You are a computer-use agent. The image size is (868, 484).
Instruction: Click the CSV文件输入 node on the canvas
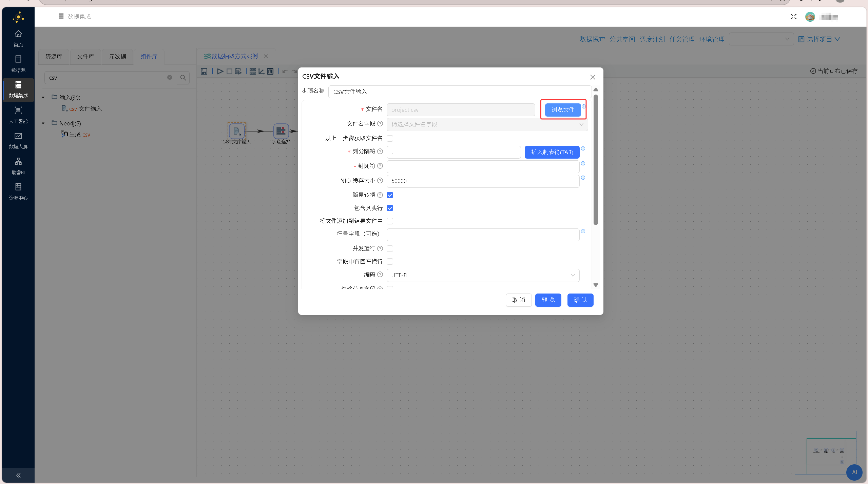click(237, 131)
